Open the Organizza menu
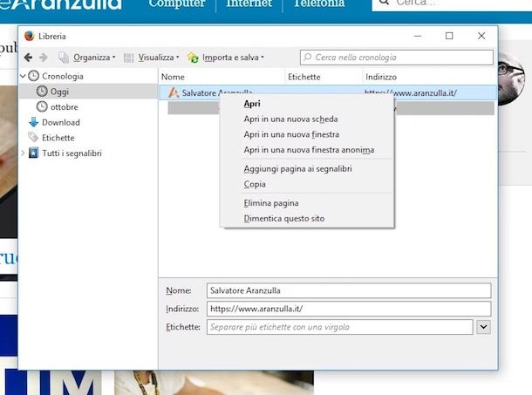The height and width of the screenshot is (395, 532). point(94,58)
